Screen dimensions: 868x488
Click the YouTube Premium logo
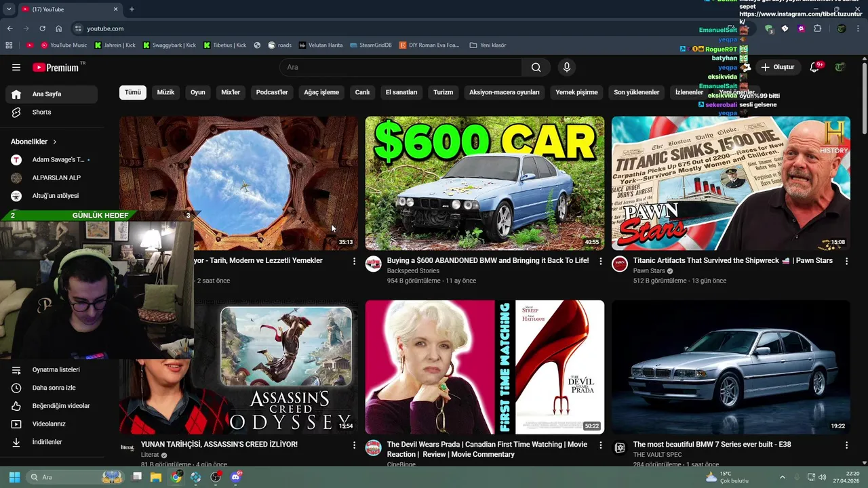[x=56, y=67]
